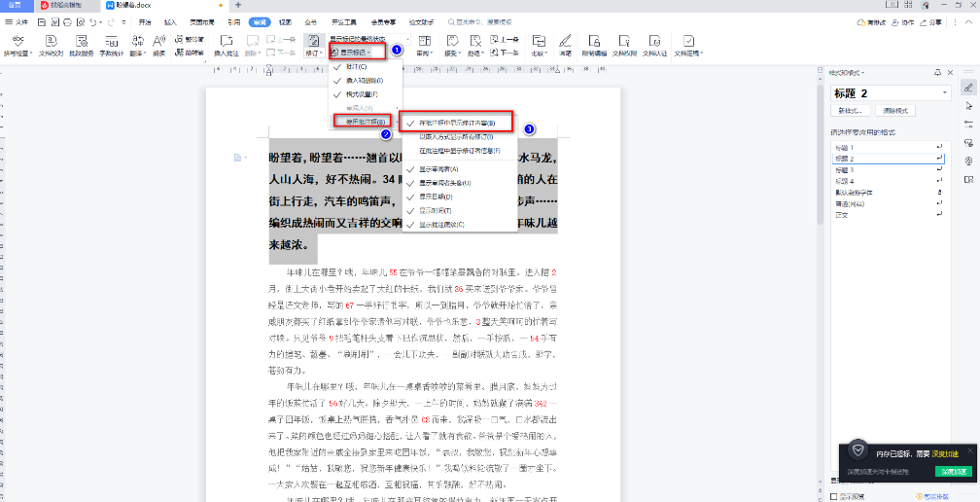Switch to the 插入 ribbon tab
The height and width of the screenshot is (502, 980).
coord(171,21)
